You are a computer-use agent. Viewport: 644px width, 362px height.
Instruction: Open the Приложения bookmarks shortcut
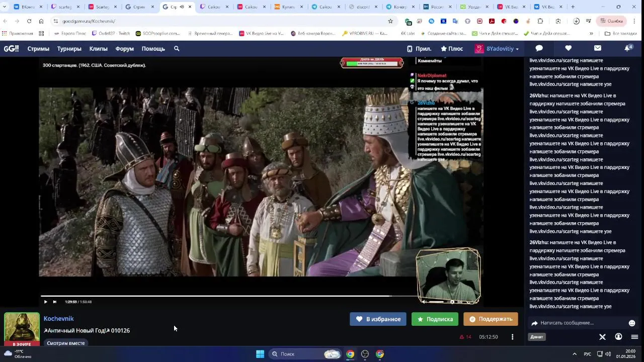coord(18,34)
